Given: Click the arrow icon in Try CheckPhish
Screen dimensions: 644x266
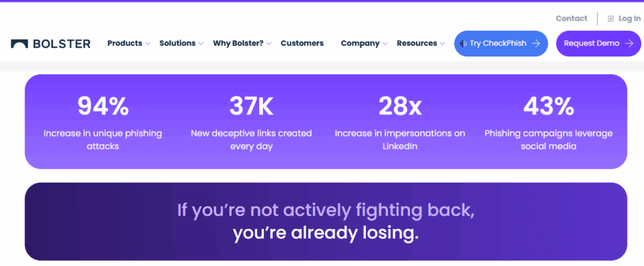Looking at the screenshot, I should point(536,43).
